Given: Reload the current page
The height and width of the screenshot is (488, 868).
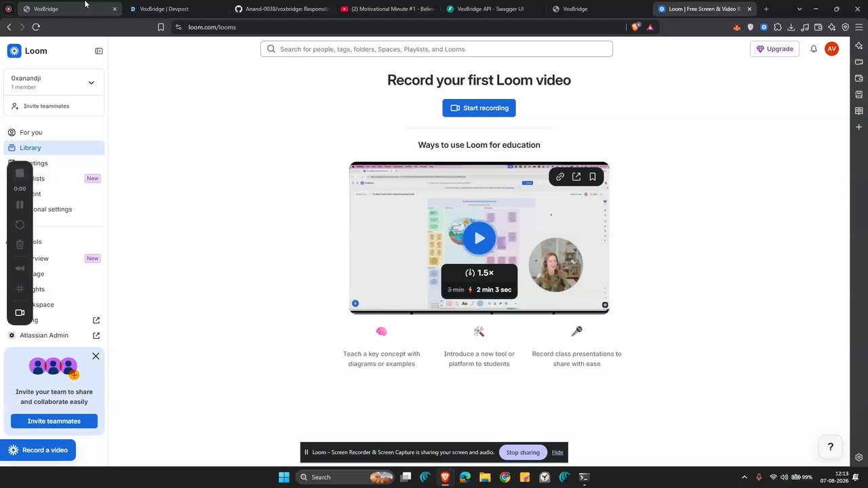Looking at the screenshot, I should click(36, 27).
